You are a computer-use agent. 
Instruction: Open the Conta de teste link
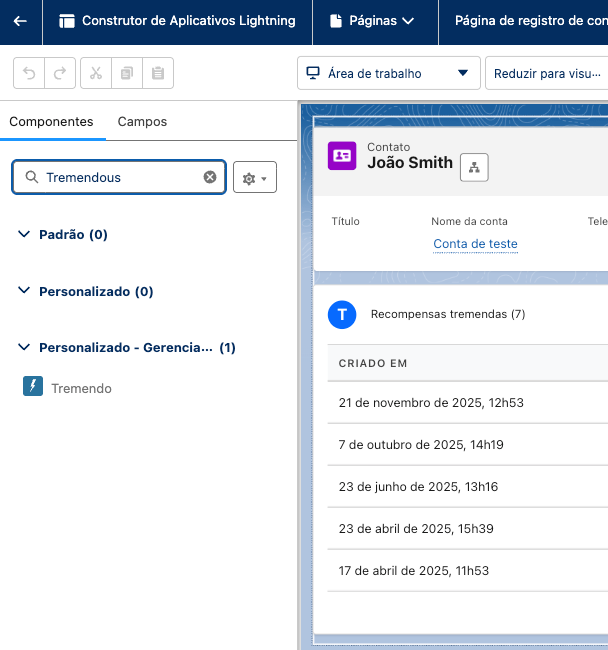click(x=475, y=244)
